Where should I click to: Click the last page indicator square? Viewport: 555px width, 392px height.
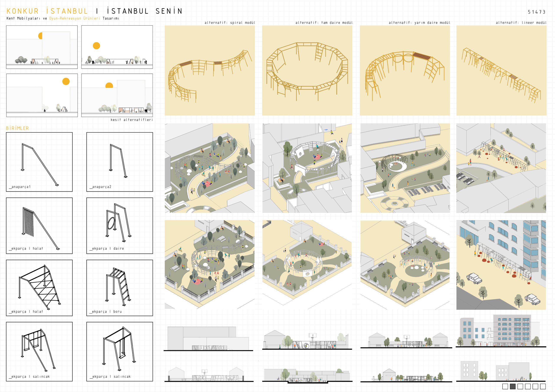[x=543, y=386]
